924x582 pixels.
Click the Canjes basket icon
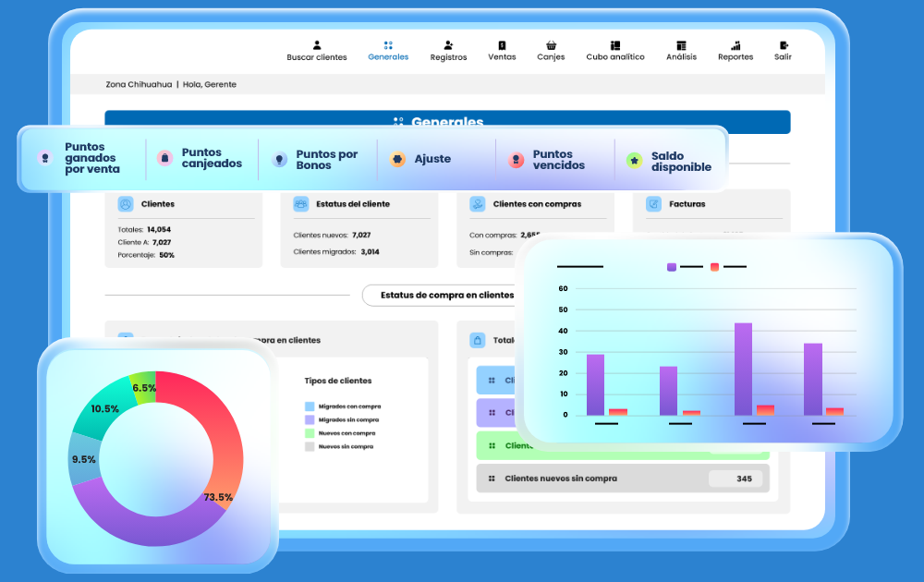[551, 44]
